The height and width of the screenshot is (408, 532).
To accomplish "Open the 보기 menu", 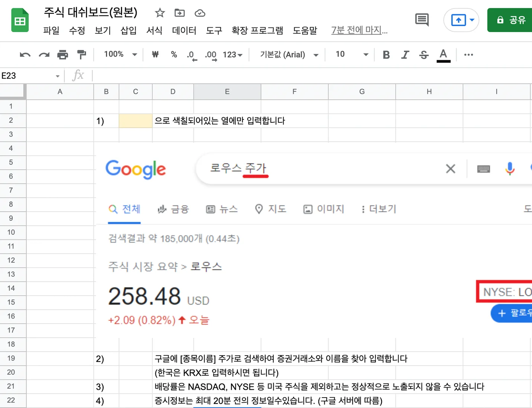I will 103,30.
